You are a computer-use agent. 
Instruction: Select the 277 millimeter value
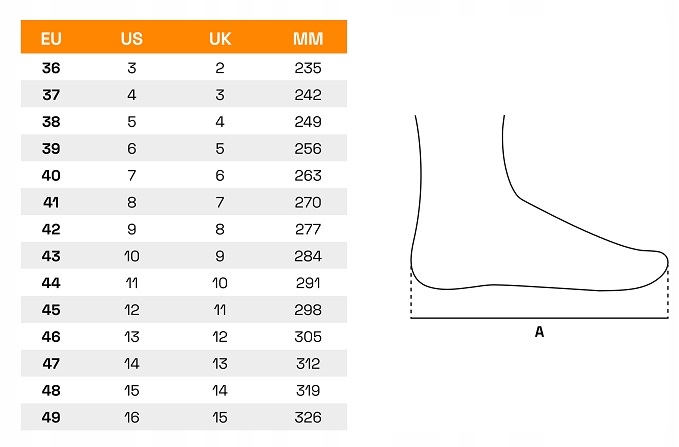[x=308, y=229]
